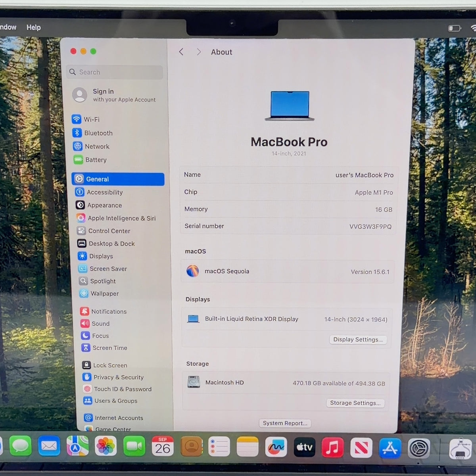Click the battery status icon in menu bar
Screen dimensions: 476x476
455,28
